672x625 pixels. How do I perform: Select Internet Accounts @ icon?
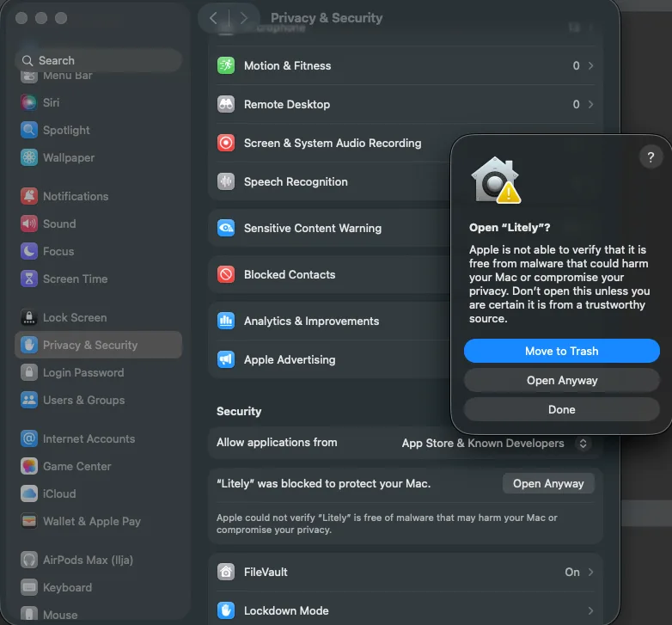coord(28,438)
